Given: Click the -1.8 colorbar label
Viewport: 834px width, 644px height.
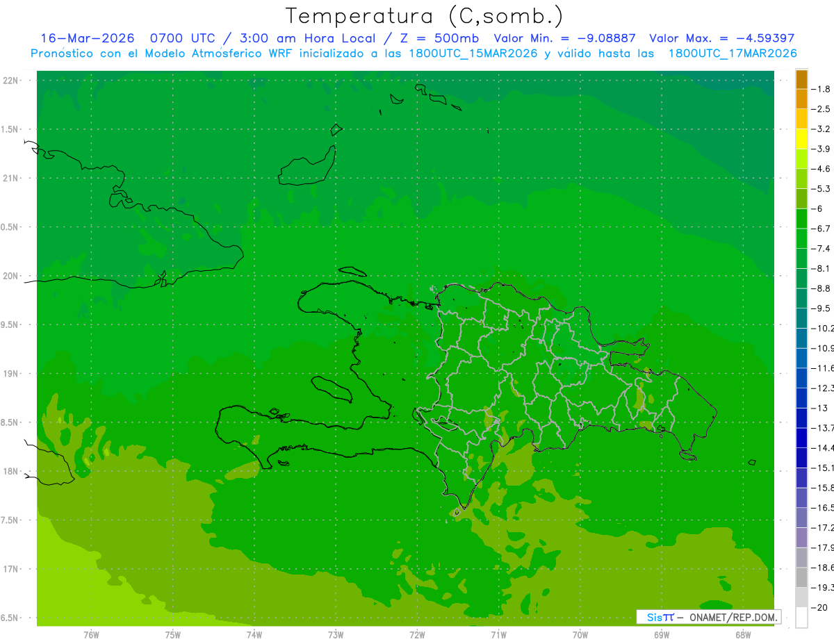Looking at the screenshot, I should tap(821, 89).
